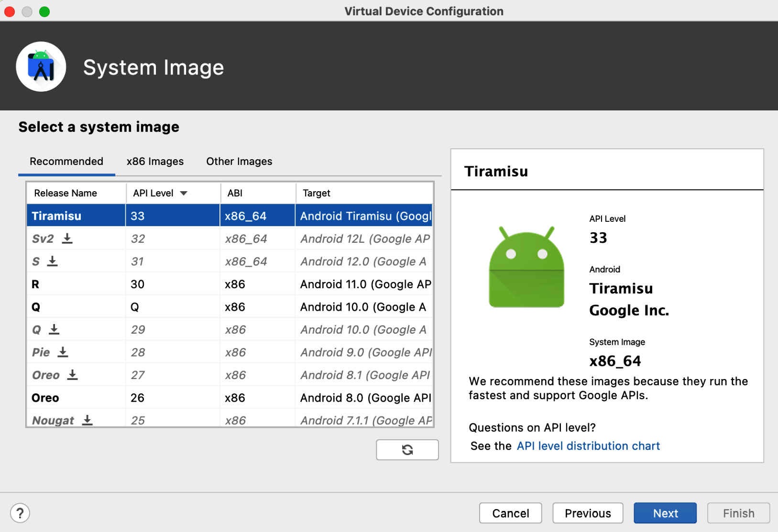
Task: Click the Android 11.0 target cell
Action: tap(364, 284)
